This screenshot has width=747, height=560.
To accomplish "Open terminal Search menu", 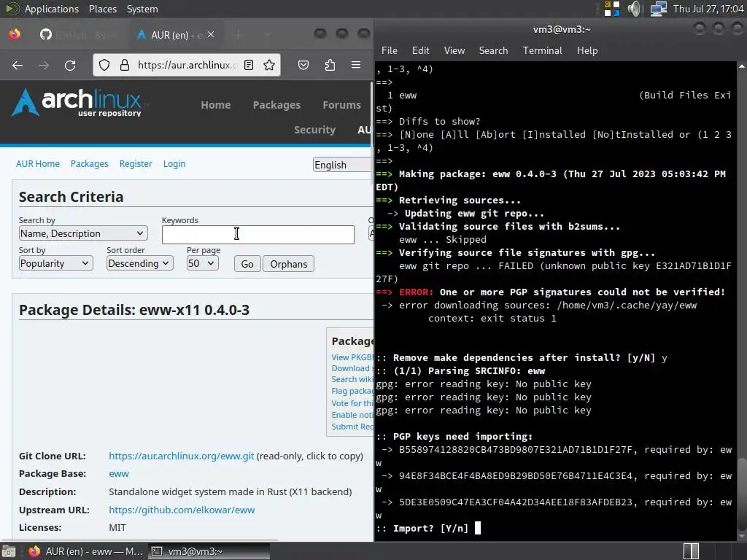I will coord(493,50).
